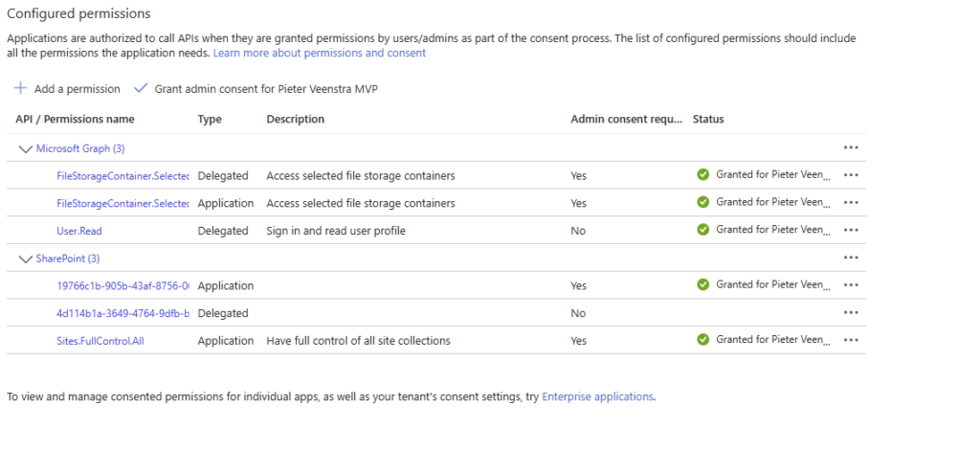Click Grant admin consent for Pieter Veenstra MVP
This screenshot has height=452, width=980.
pyautogui.click(x=256, y=89)
